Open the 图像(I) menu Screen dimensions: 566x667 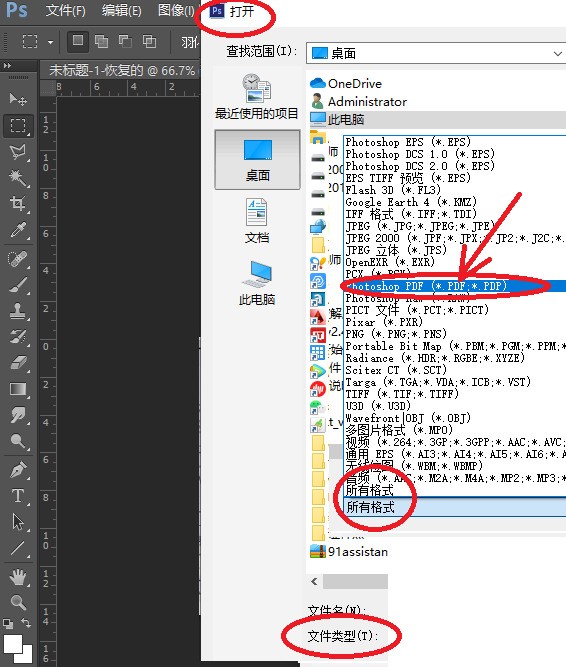[x=176, y=10]
